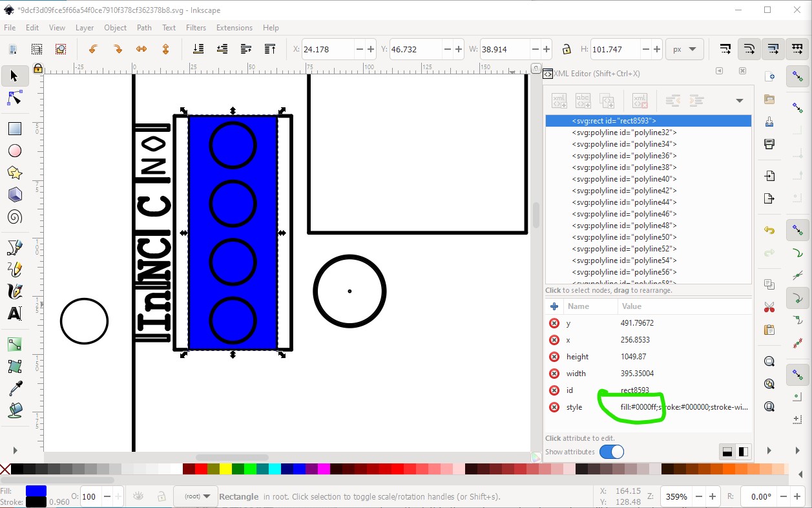Image resolution: width=812 pixels, height=508 pixels.
Task: Add a new attribute with plus
Action: coord(554,306)
